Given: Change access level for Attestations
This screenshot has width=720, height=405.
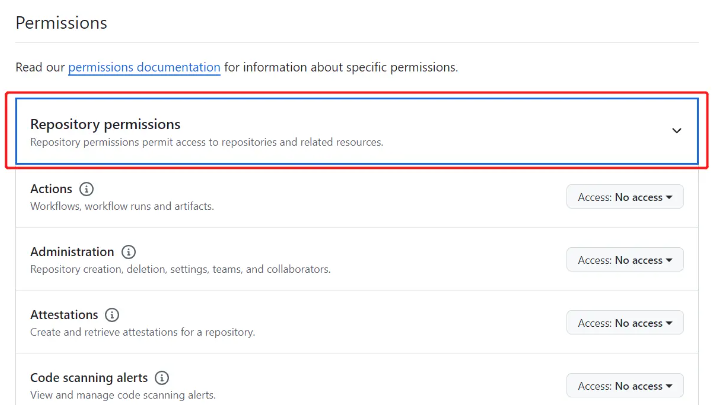Looking at the screenshot, I should 624,323.
